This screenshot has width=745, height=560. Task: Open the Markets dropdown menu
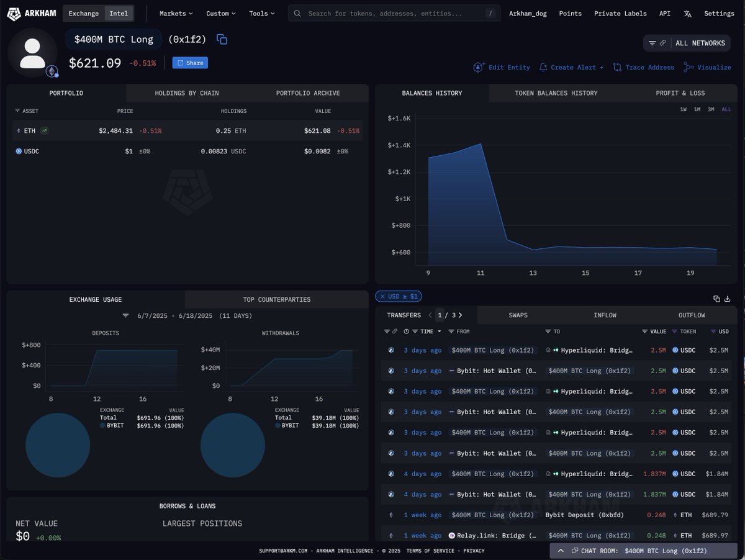[x=176, y=14]
